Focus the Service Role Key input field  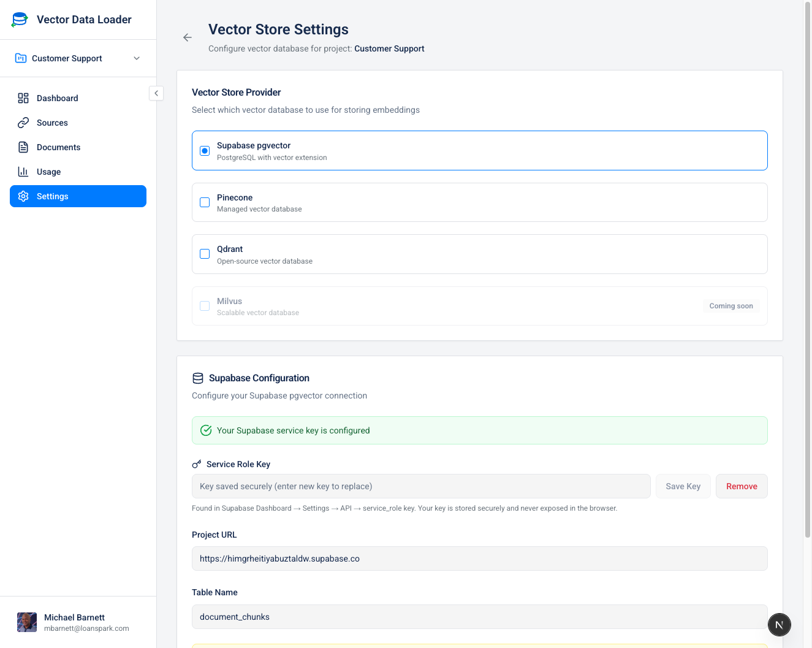tap(421, 486)
